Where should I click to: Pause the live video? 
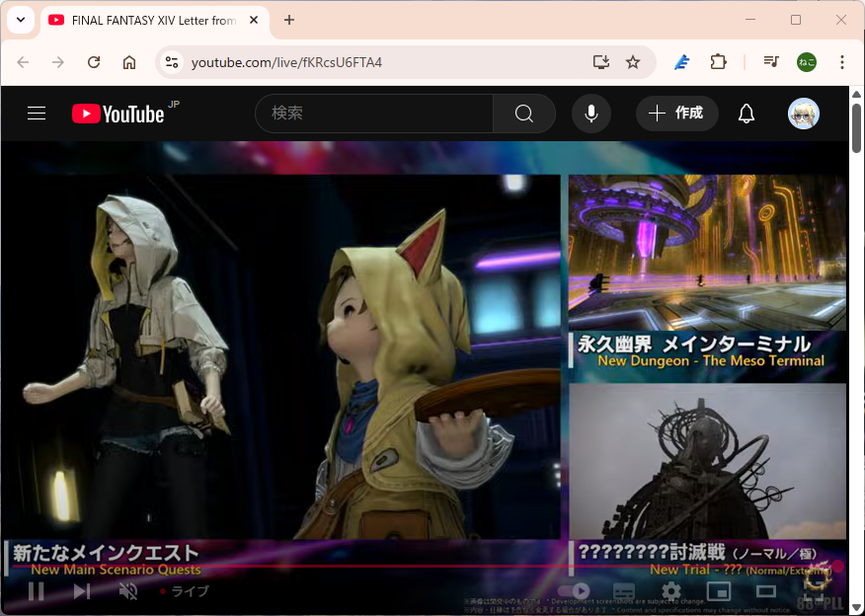click(x=37, y=591)
